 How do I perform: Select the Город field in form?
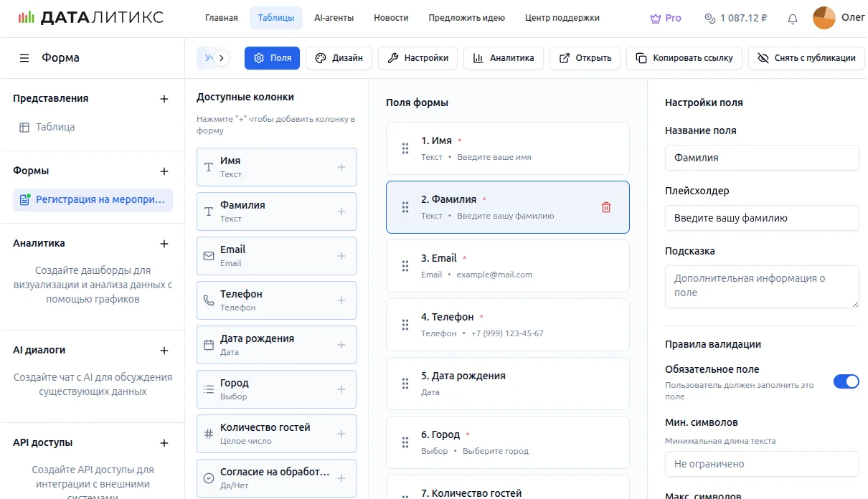pos(507,442)
